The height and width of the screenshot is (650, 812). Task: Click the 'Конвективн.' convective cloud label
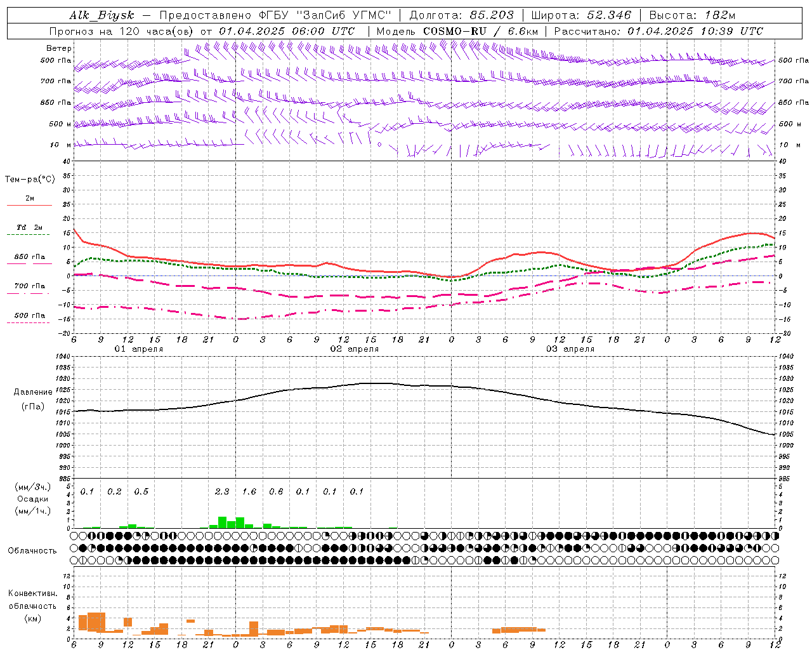[x=33, y=594]
